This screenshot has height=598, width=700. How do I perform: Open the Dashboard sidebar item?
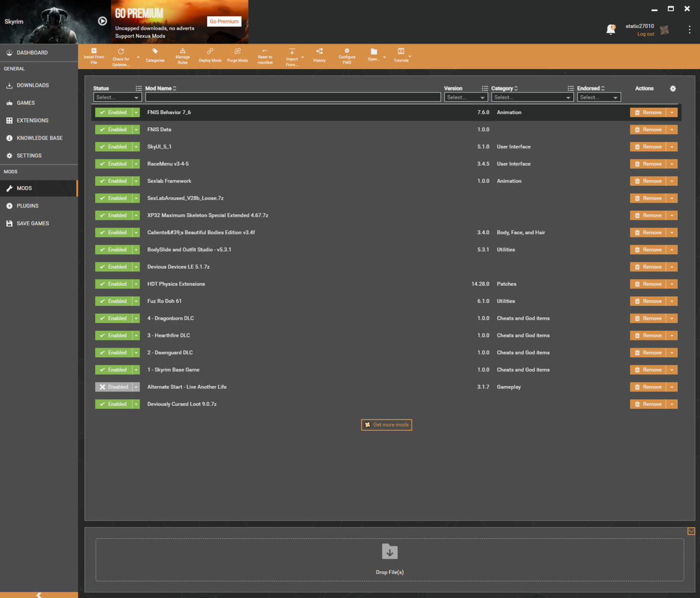coord(39,53)
